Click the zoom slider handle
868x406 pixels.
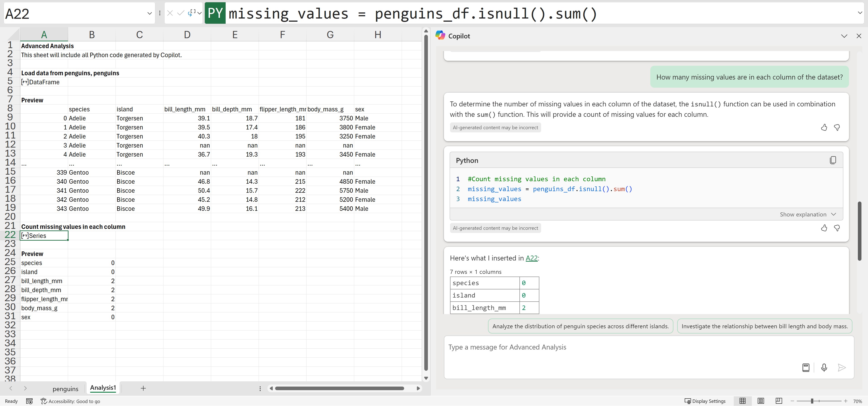(812, 401)
